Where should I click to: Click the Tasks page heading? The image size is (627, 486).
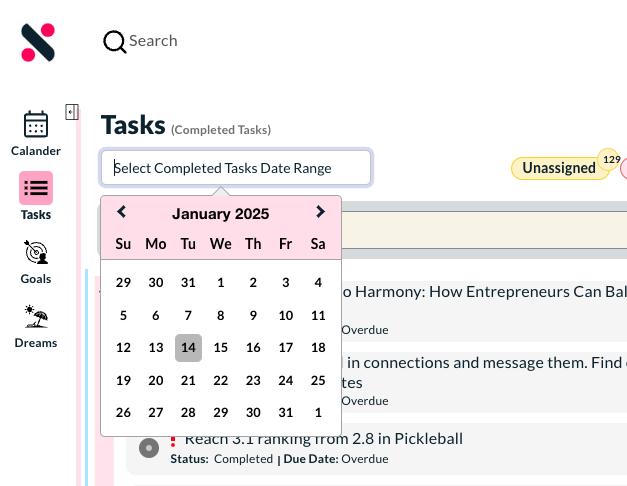coord(133,125)
